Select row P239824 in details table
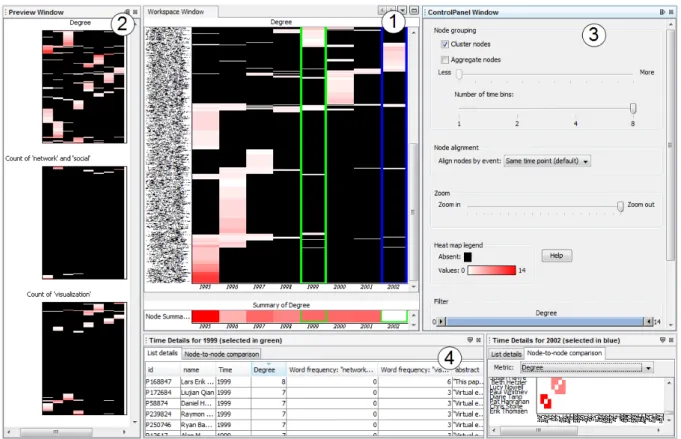The image size is (681, 439). (x=314, y=414)
